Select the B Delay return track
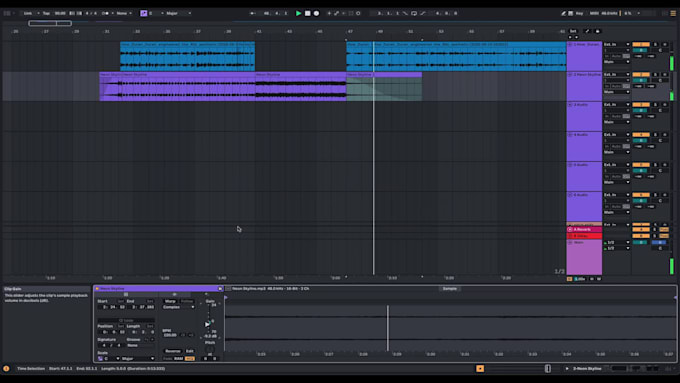The width and height of the screenshot is (680, 383). 584,236
